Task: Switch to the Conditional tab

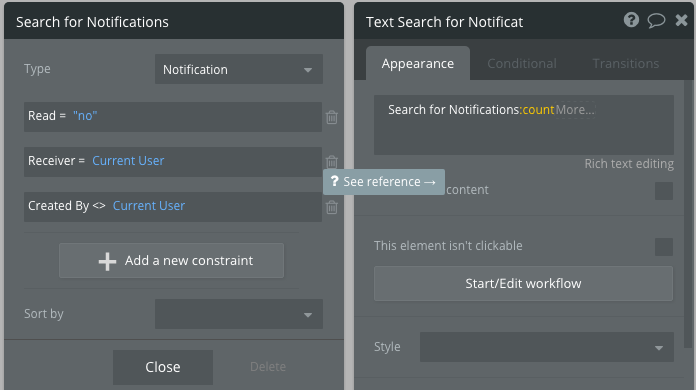Action: pyautogui.click(x=522, y=63)
